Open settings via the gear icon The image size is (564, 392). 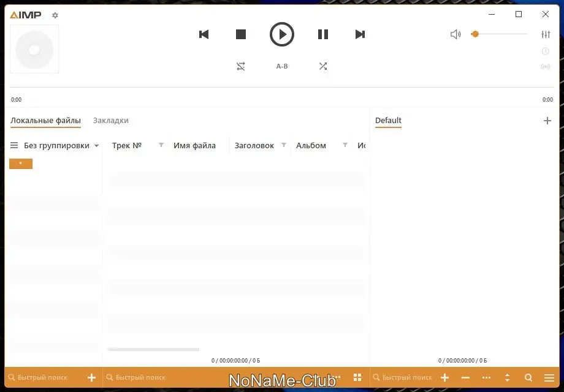tap(55, 15)
